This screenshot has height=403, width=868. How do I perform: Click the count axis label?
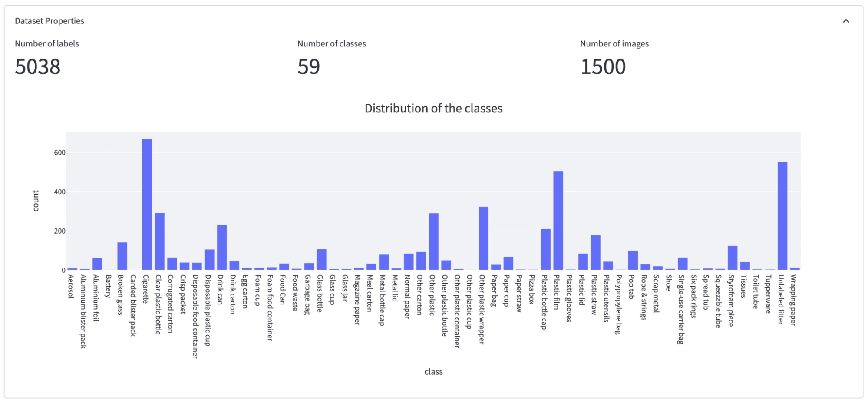(36, 200)
